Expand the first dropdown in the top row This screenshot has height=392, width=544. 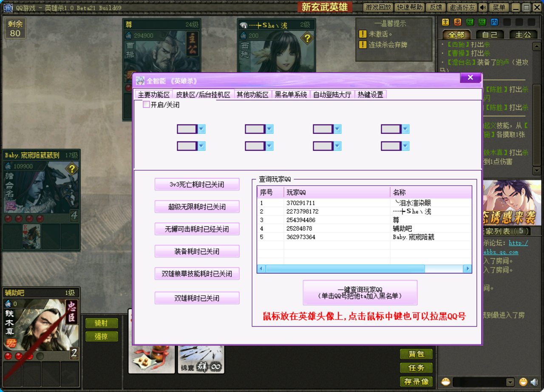coord(201,129)
